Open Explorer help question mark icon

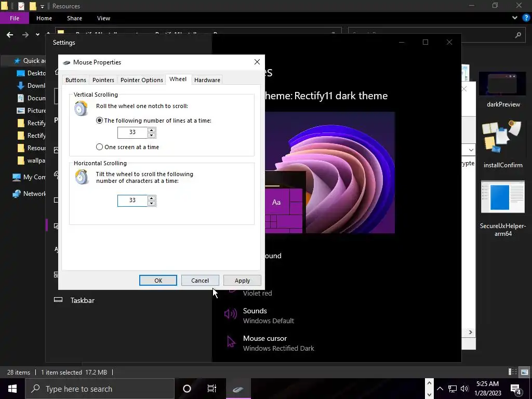pyautogui.click(x=526, y=18)
